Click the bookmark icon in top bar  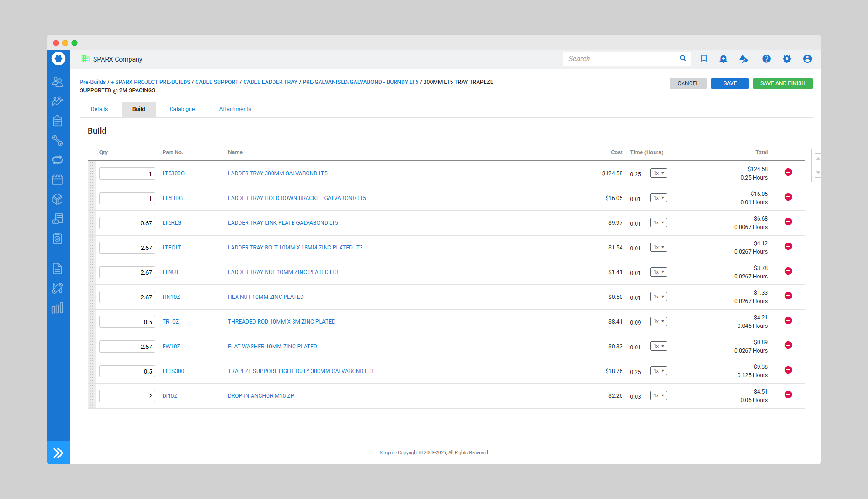click(x=704, y=59)
